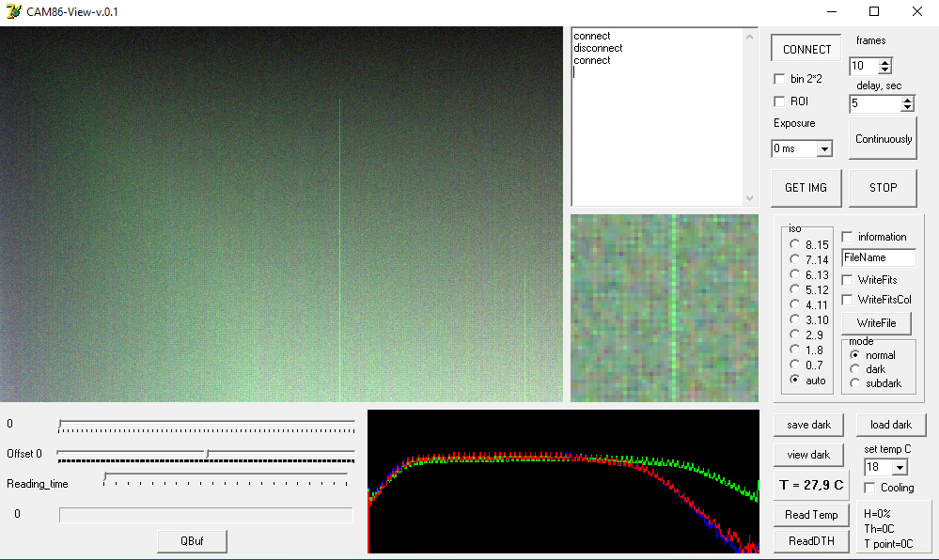
Task: Click the Th=0C status text
Action: pos(879,529)
